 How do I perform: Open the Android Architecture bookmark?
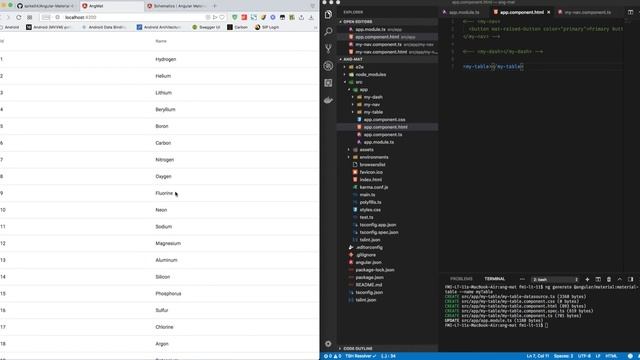159,27
